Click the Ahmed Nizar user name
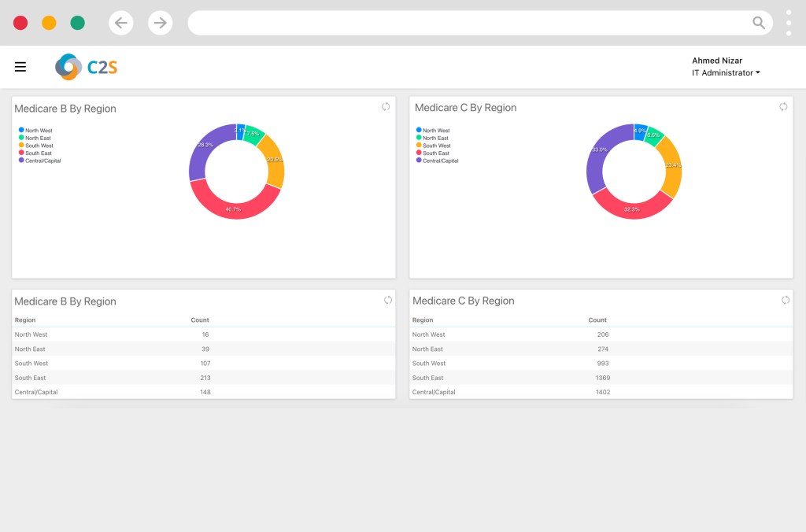This screenshot has height=532, width=806. pyautogui.click(x=716, y=61)
